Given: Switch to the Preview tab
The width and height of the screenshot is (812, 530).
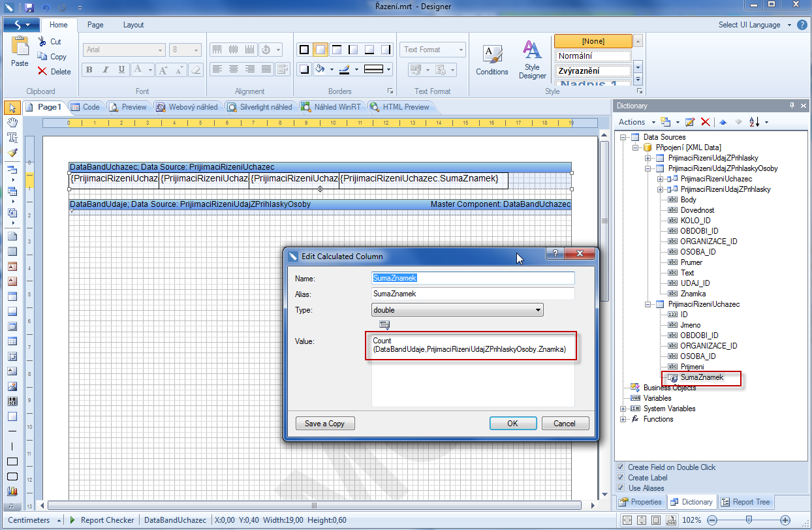Looking at the screenshot, I should [x=129, y=107].
